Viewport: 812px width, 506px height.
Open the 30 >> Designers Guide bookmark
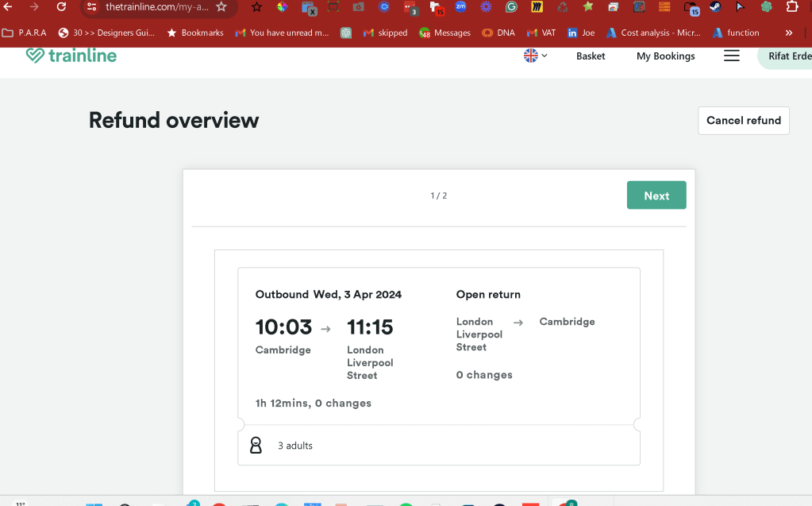[106, 33]
